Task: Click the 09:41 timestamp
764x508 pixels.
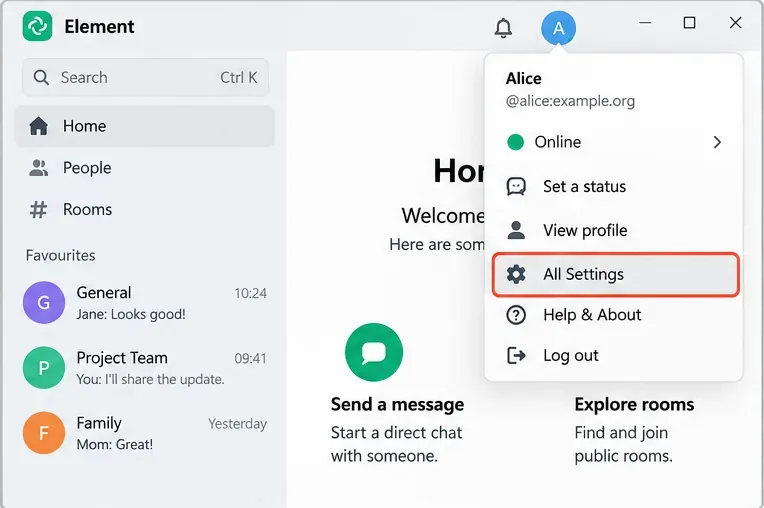Action: click(250, 358)
